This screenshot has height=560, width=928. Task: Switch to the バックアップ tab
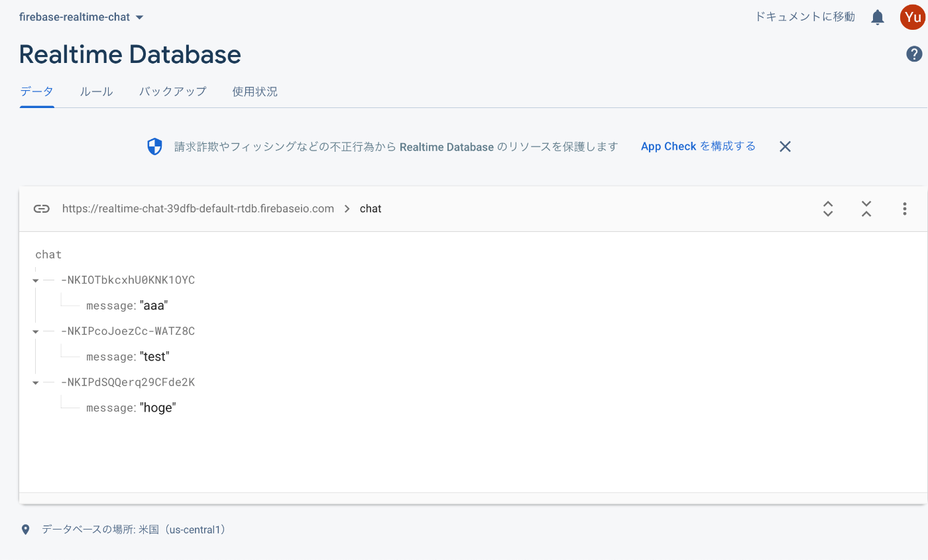click(x=172, y=91)
